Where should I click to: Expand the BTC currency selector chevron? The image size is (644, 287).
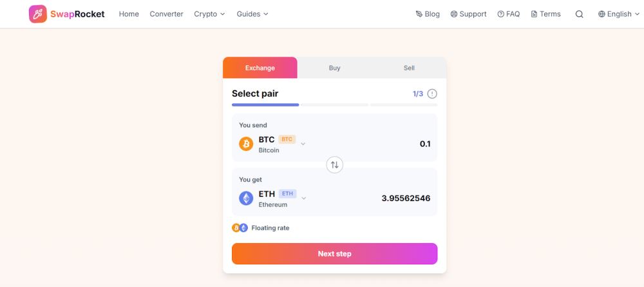303,144
